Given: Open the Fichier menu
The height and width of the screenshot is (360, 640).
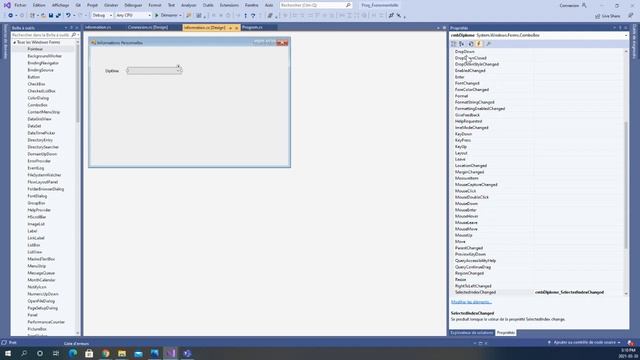Looking at the screenshot, I should (20, 5).
